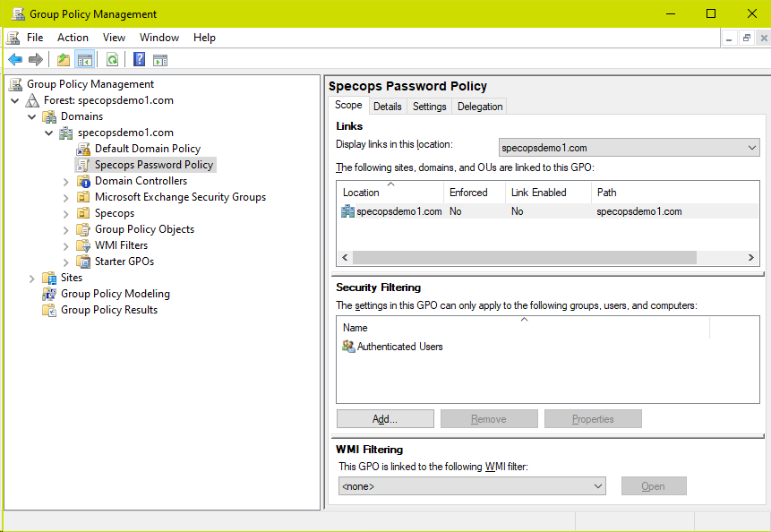Switch to the Scope tab

pyautogui.click(x=348, y=105)
